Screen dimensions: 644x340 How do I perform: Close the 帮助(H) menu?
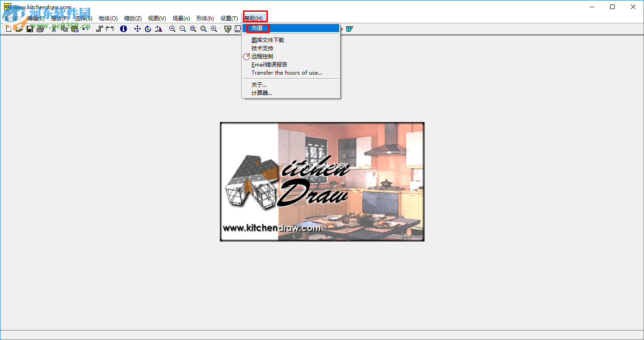pos(253,19)
